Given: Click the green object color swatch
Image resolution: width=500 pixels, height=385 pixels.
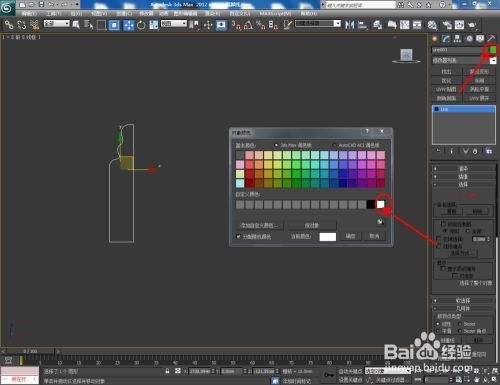Looking at the screenshot, I should [x=493, y=50].
